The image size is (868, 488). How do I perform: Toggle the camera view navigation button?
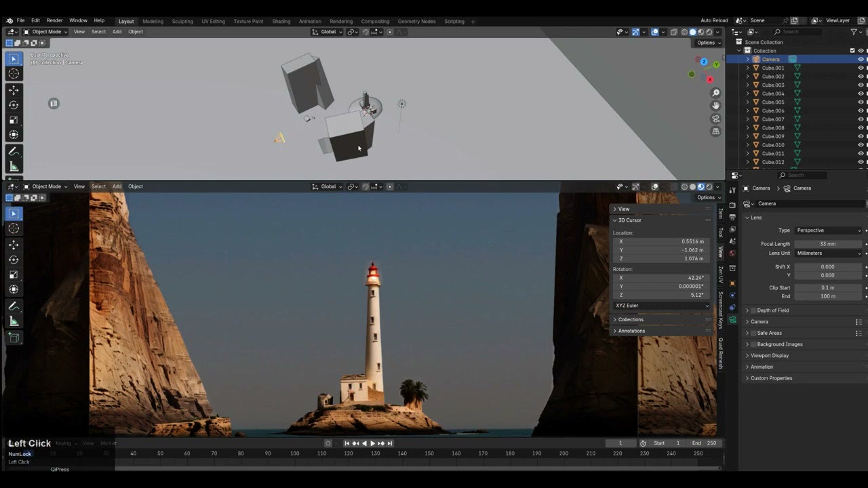pos(715,119)
